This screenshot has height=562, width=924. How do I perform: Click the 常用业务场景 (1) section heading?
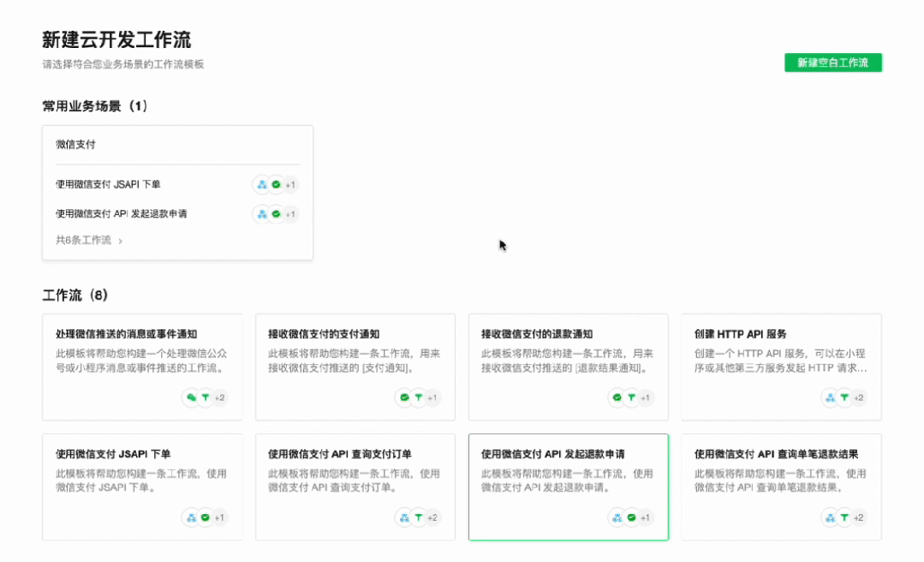[95, 106]
